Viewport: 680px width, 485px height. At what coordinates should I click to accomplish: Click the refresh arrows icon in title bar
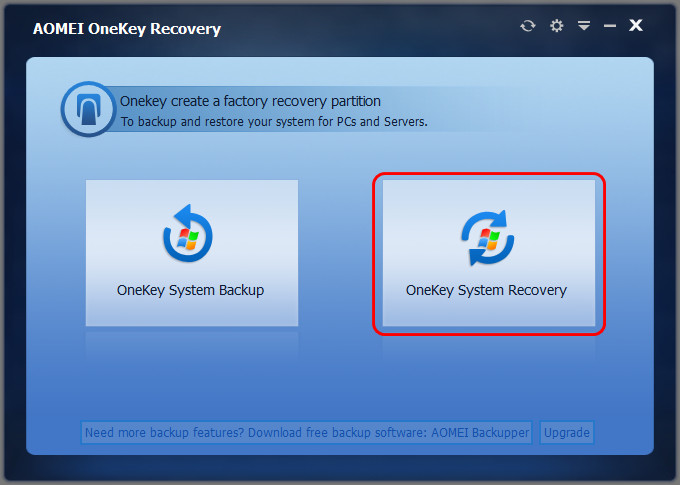[528, 26]
